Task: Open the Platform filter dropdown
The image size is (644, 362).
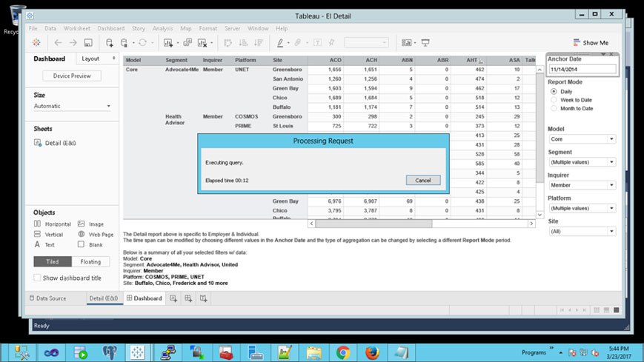Action: click(x=582, y=208)
